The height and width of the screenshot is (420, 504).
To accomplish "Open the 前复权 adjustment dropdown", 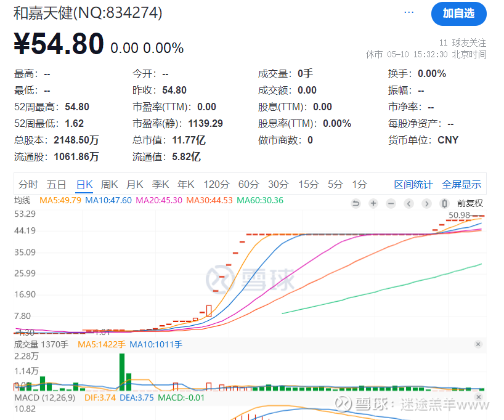I will pos(469,203).
